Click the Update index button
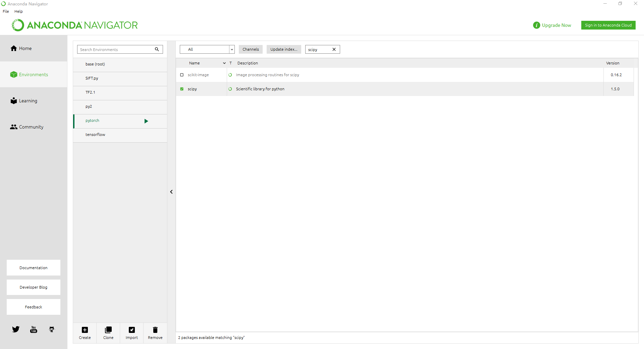 (283, 49)
